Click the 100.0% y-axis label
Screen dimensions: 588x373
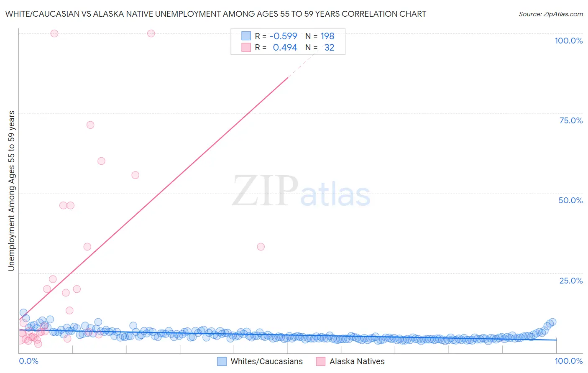tap(569, 41)
